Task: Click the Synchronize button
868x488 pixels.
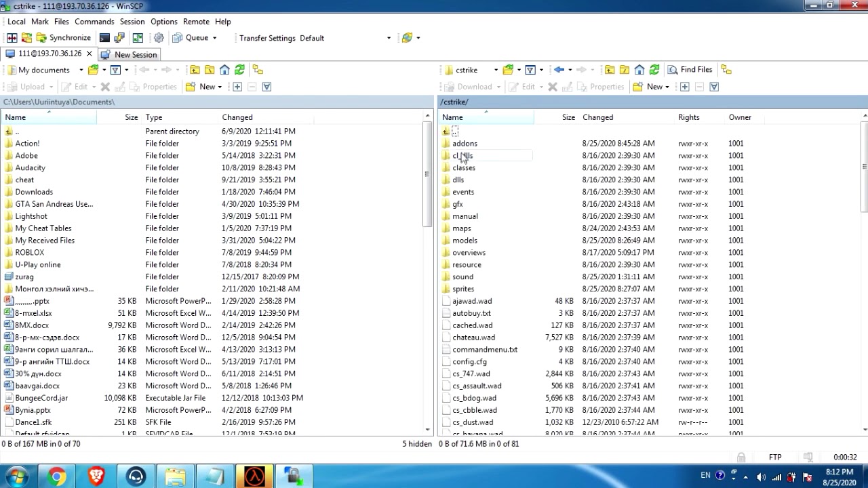Action: 63,38
